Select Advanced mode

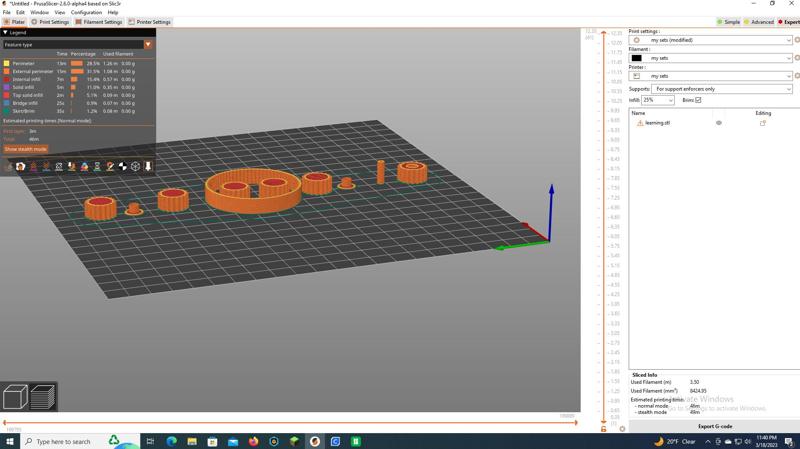(x=759, y=22)
